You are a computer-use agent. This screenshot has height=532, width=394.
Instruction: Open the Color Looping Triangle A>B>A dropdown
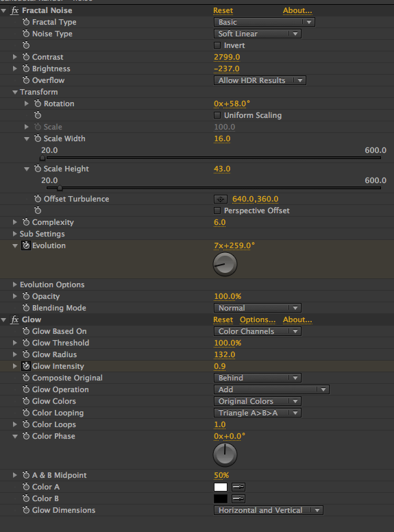[x=258, y=413]
